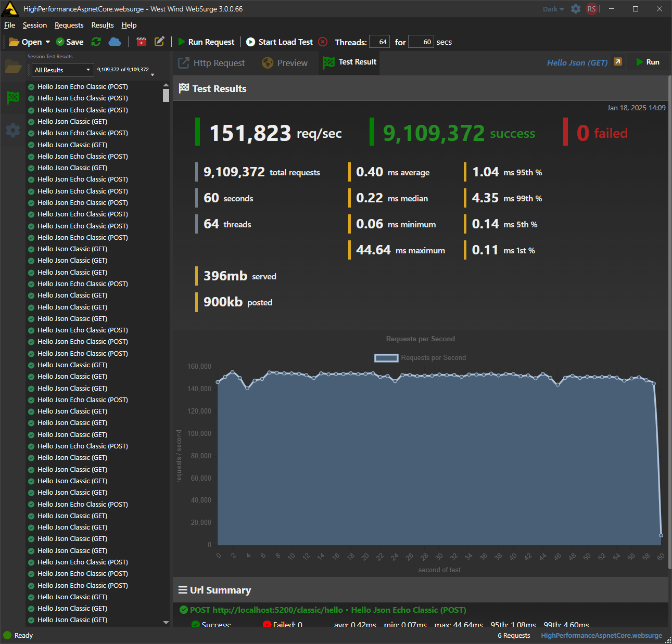The width and height of the screenshot is (672, 644).
Task: Click the green refresh arrows icon
Action: [96, 42]
